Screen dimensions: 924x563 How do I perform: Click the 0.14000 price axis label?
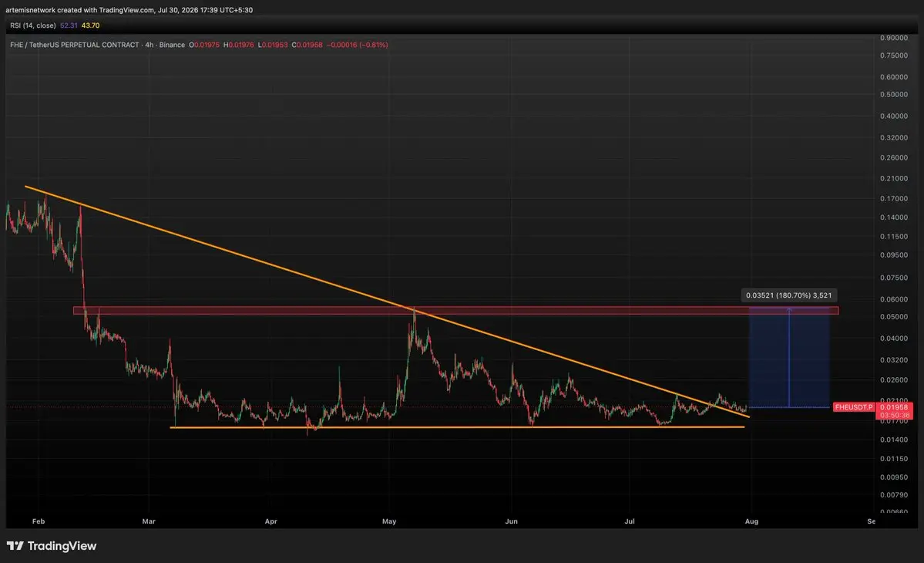click(894, 217)
